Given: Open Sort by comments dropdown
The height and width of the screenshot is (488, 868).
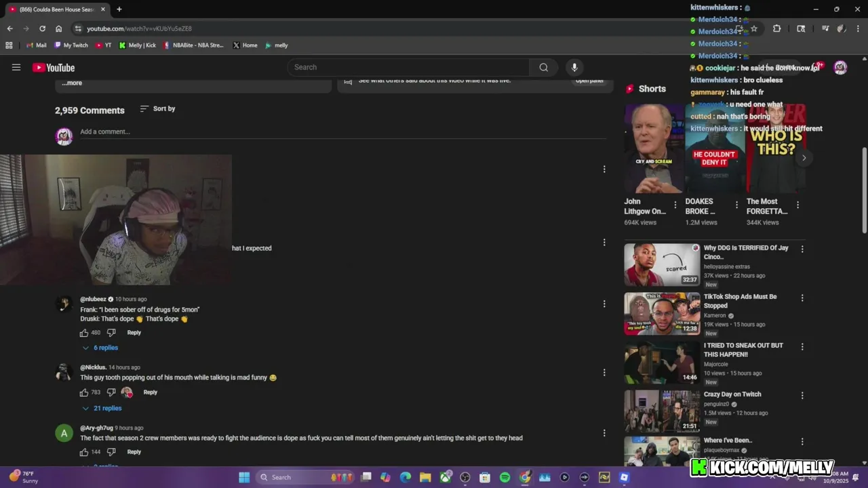Looking at the screenshot, I should click(157, 108).
